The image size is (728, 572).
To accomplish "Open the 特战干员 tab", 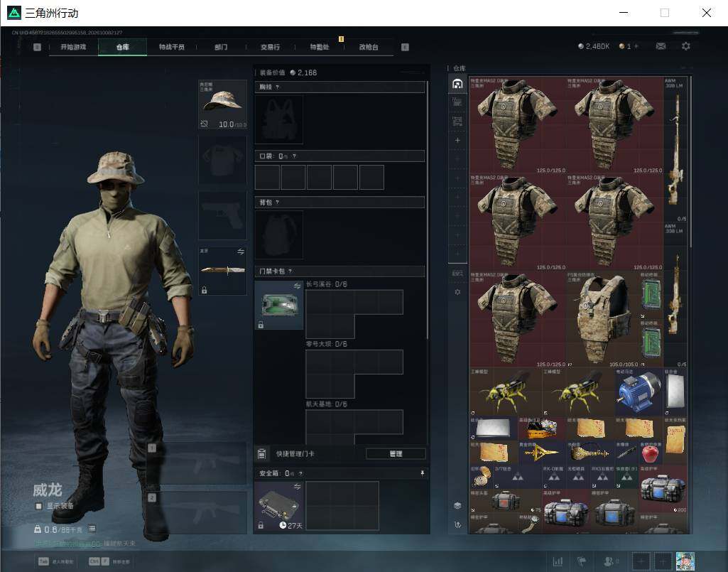I will (x=172, y=47).
